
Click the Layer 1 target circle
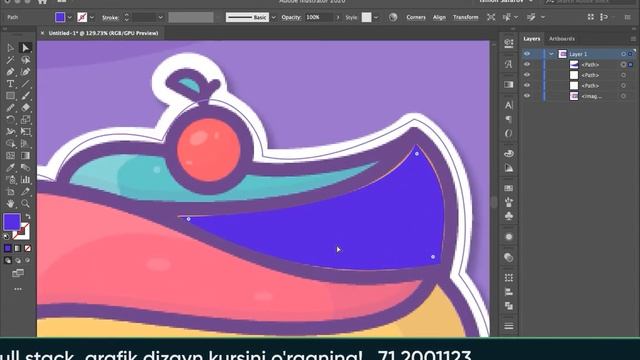click(x=623, y=54)
